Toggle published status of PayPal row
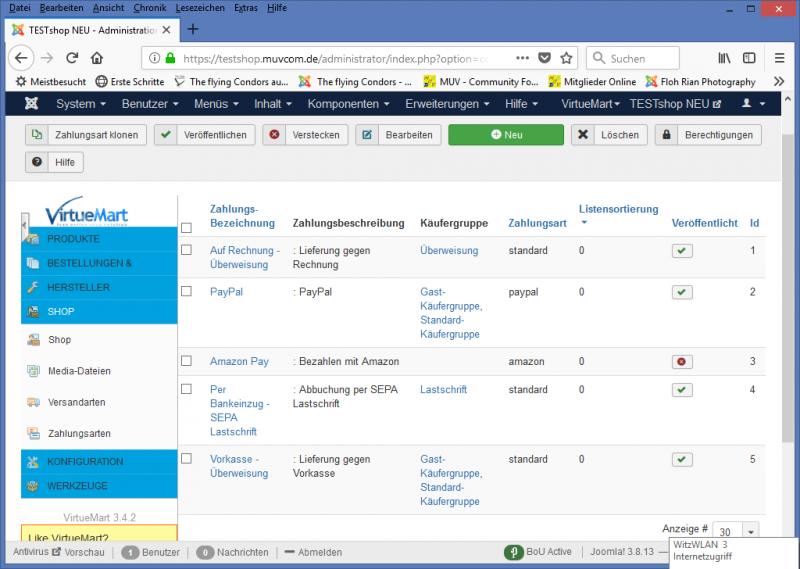The width and height of the screenshot is (800, 569). coord(681,292)
